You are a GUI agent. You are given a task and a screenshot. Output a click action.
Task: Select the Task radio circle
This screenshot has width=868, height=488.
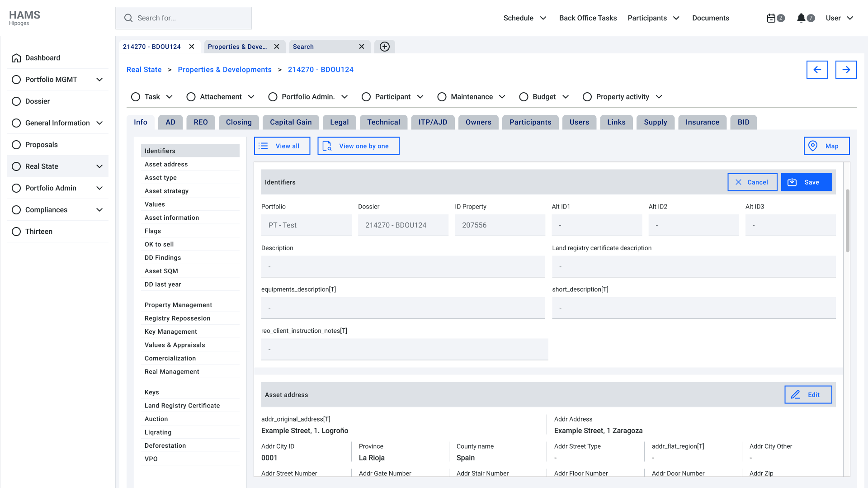coord(136,97)
